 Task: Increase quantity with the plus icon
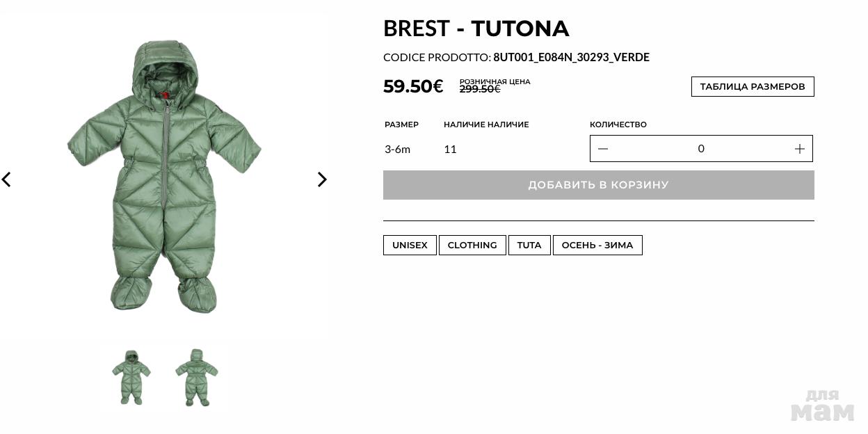click(799, 149)
